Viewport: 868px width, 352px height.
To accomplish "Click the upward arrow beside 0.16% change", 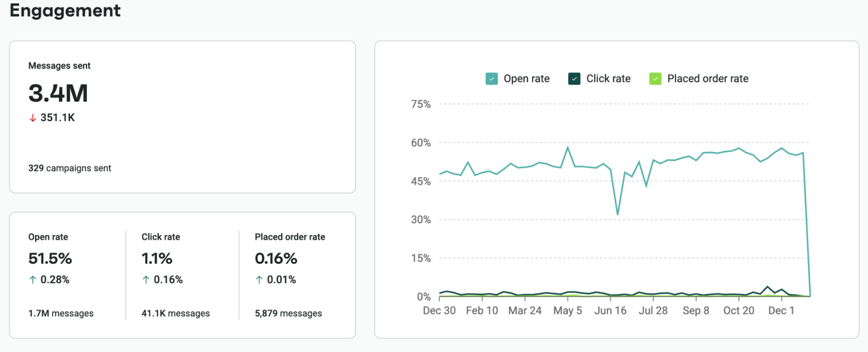I will (x=146, y=280).
